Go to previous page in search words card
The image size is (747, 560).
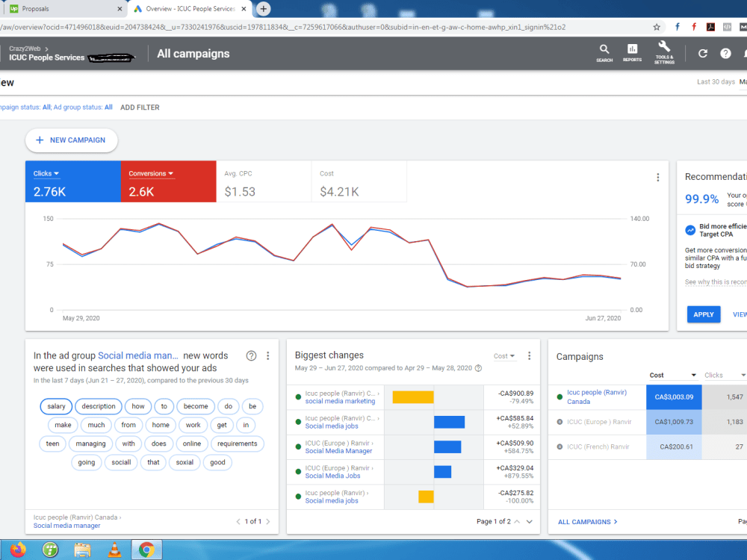click(x=238, y=521)
